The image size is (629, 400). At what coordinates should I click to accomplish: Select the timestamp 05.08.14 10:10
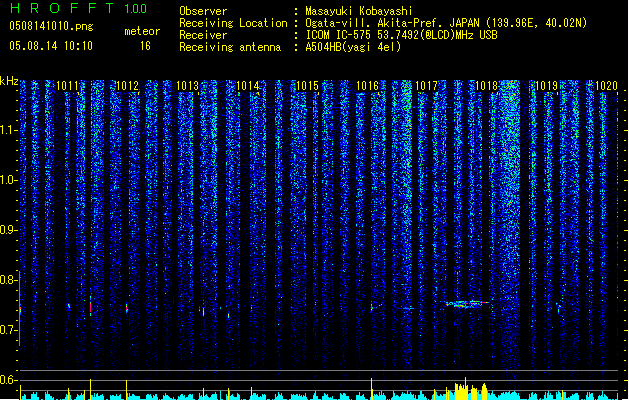point(51,46)
